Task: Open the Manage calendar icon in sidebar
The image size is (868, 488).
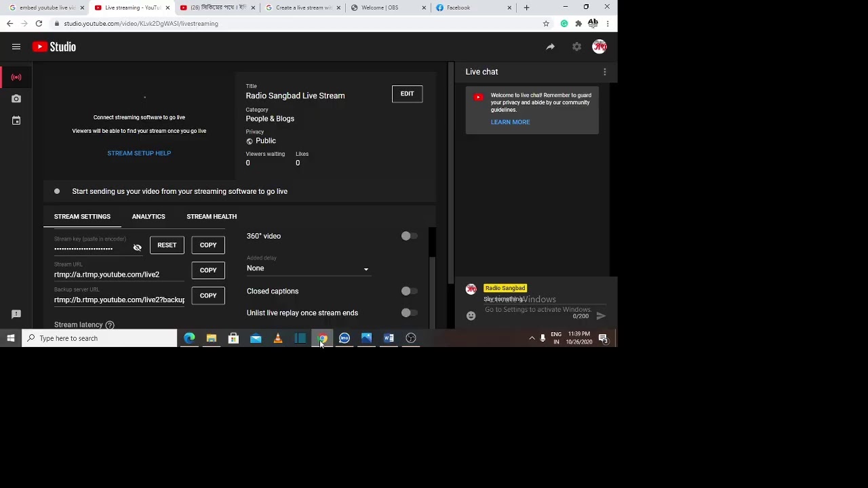Action: tap(16, 121)
